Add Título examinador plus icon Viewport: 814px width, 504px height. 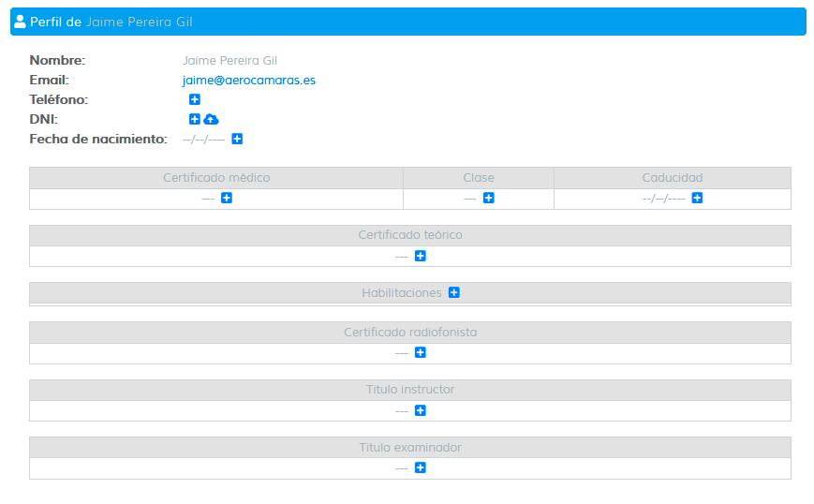tap(421, 468)
